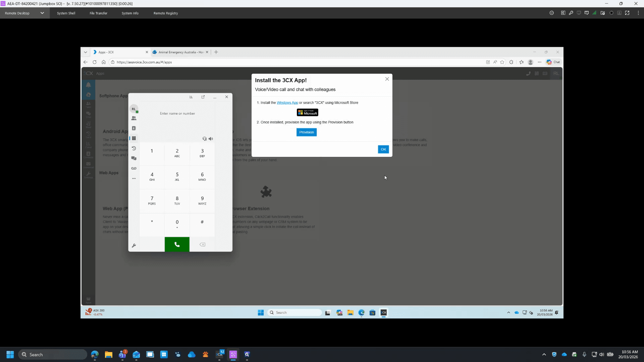This screenshot has height=362, width=644.
Task: Open chat messages in the dialer sidebar
Action: (x=134, y=158)
